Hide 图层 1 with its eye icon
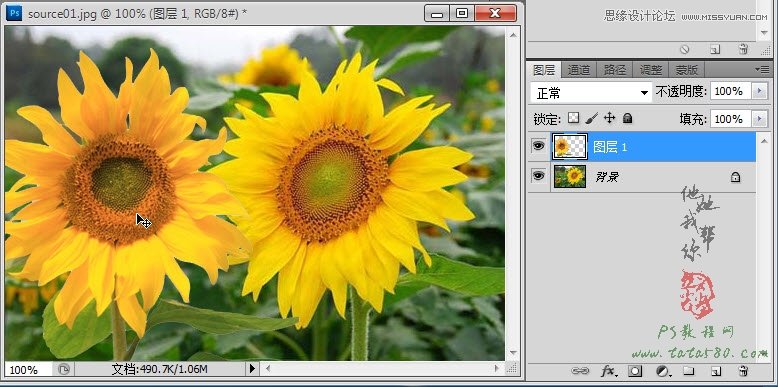 point(538,146)
